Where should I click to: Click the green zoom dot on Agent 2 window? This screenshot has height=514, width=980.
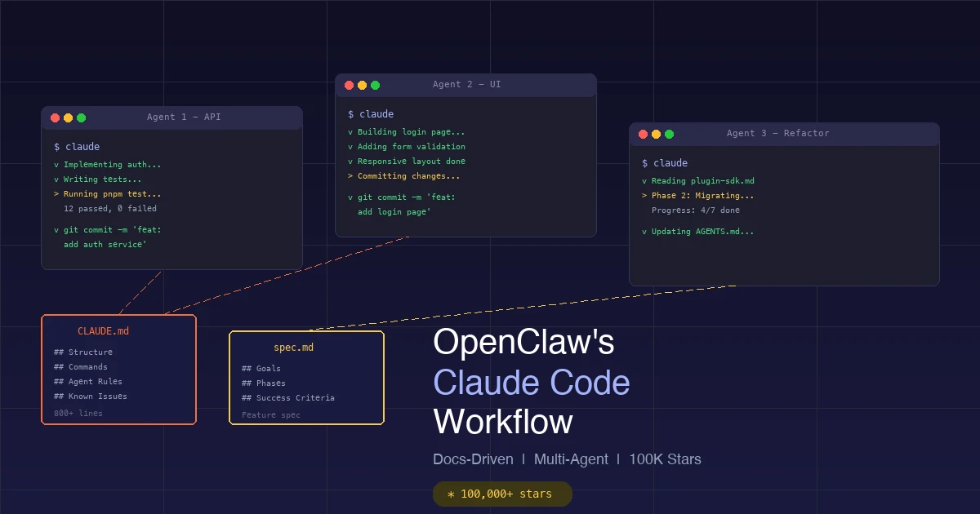pyautogui.click(x=375, y=84)
